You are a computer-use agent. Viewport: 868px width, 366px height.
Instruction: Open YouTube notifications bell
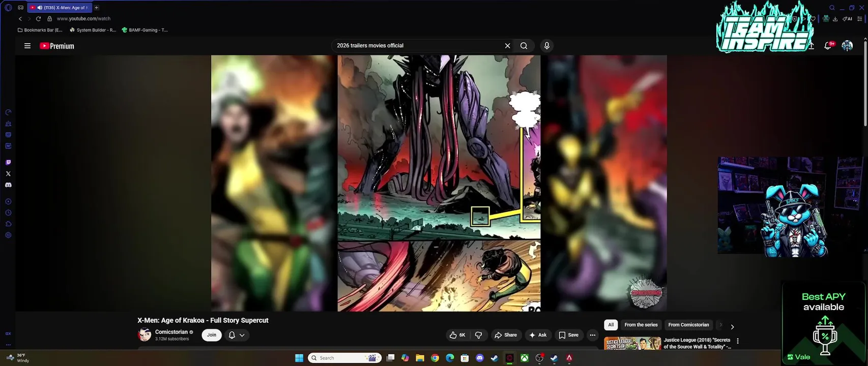828,46
